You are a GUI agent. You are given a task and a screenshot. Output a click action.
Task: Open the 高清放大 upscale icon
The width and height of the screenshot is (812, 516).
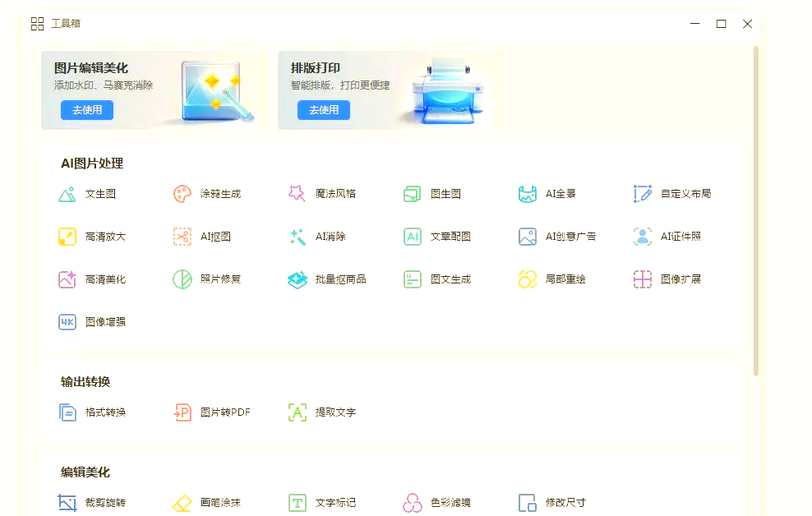coord(67,237)
